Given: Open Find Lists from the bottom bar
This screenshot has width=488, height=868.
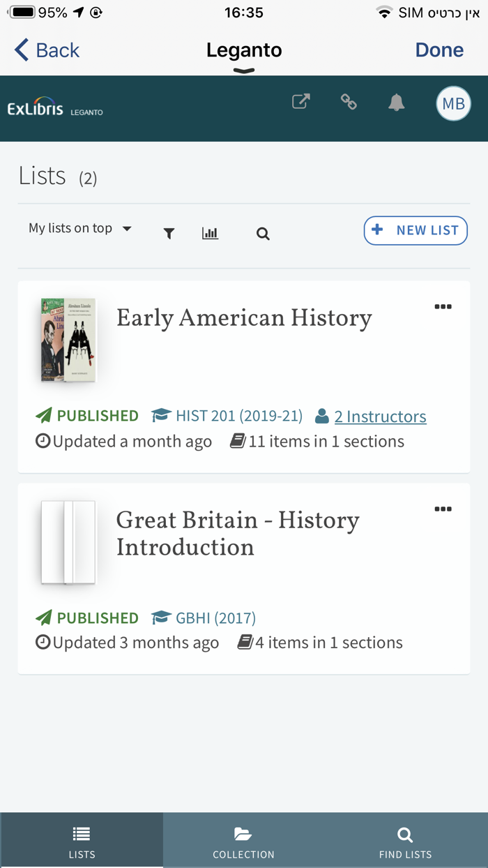Looking at the screenshot, I should tap(405, 839).
